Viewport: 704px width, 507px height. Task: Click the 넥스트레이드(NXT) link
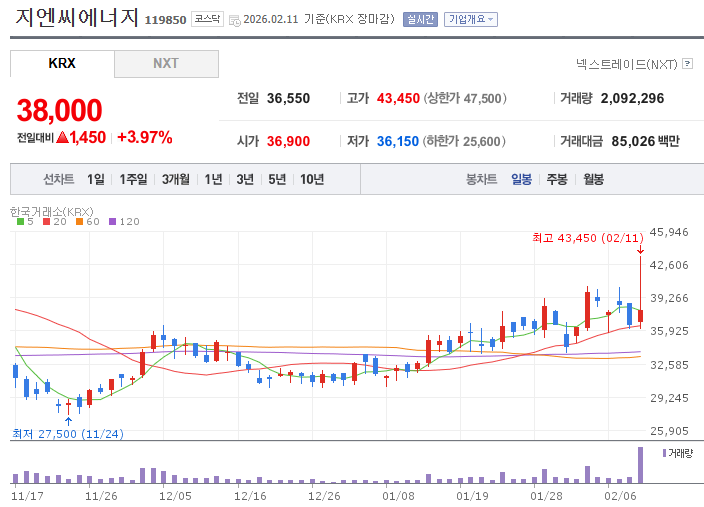coord(627,64)
